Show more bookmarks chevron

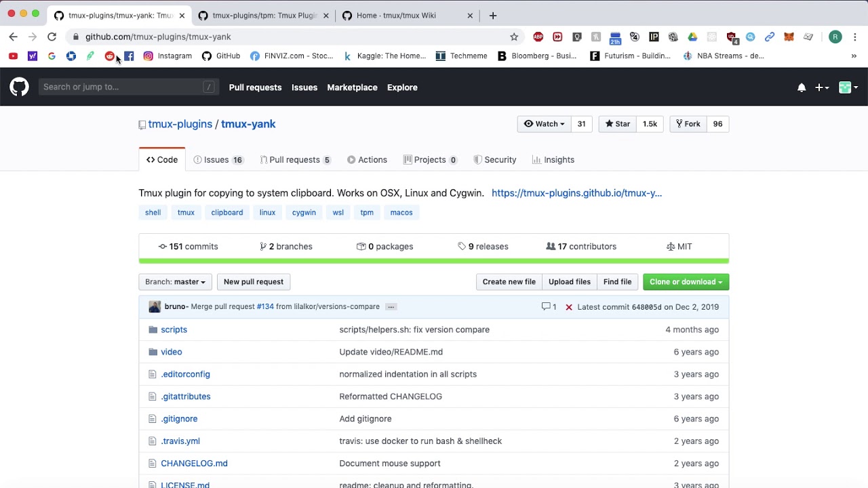(854, 56)
